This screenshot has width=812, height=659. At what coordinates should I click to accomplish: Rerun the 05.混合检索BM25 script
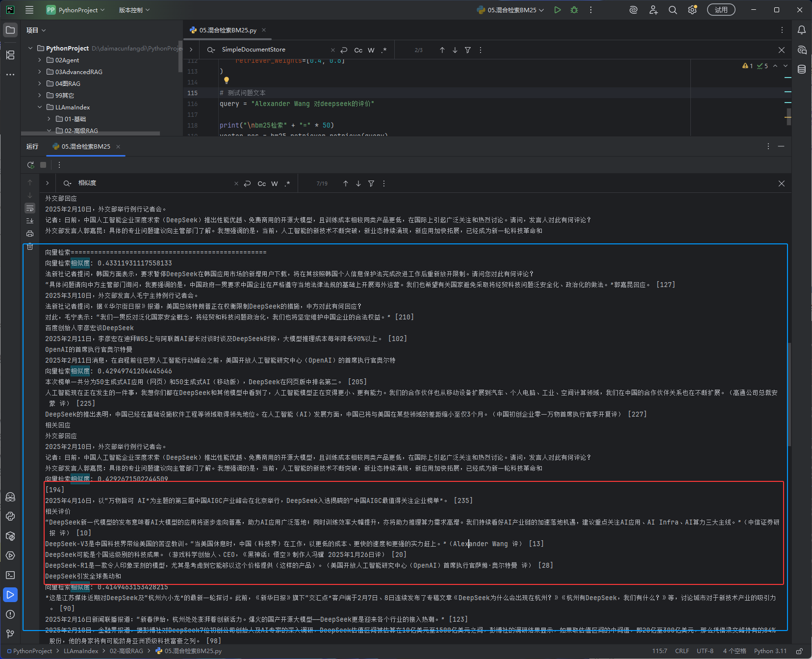pyautogui.click(x=30, y=165)
